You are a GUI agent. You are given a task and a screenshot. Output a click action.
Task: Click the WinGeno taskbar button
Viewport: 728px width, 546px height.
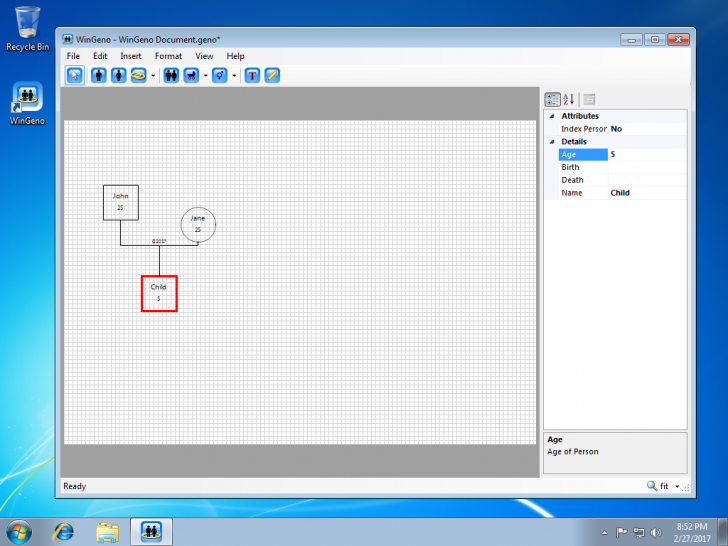pos(151,532)
